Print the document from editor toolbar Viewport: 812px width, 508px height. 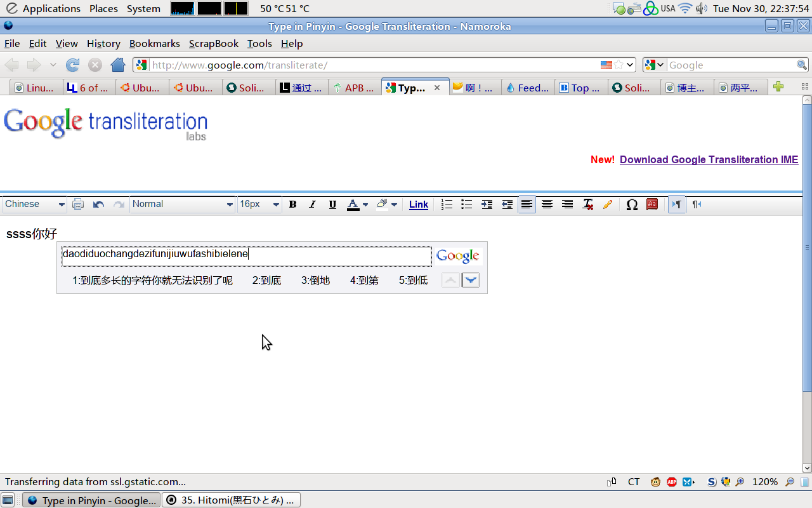tap(78, 204)
